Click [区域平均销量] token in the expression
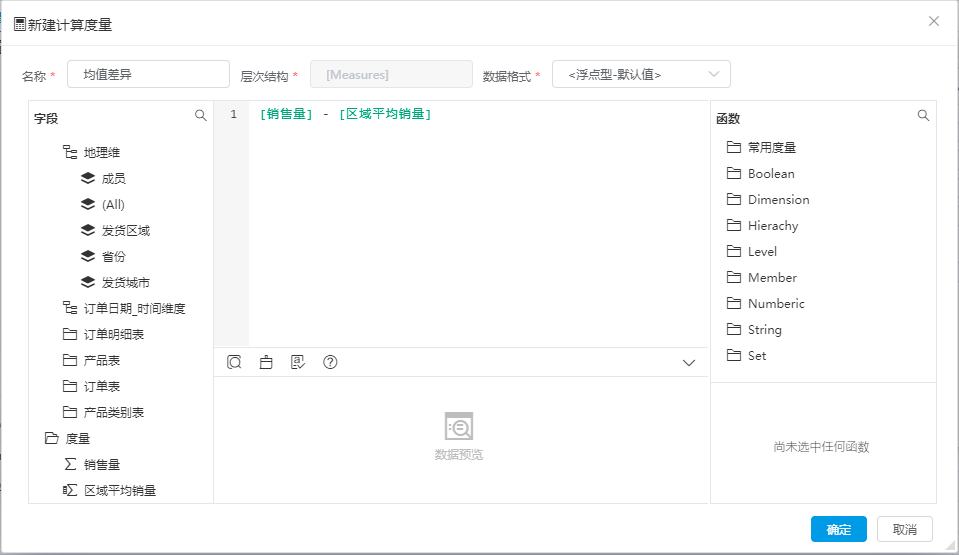This screenshot has height=555, width=959. (x=385, y=114)
